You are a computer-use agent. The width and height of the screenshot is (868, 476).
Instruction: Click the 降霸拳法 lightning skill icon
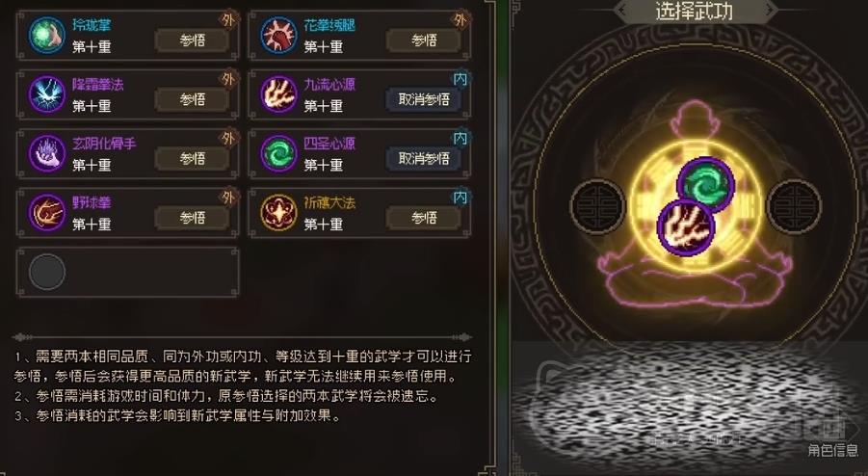(47, 94)
